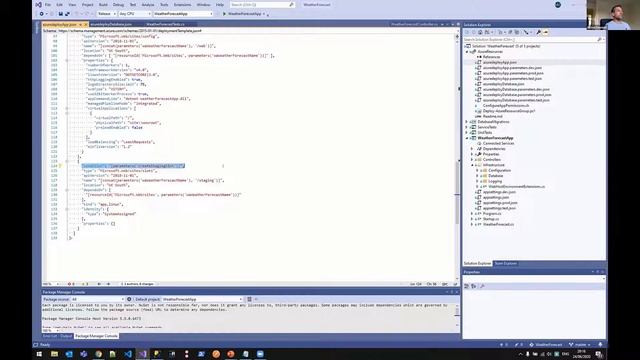Open blue Visual Studio Code taskbar icon
This screenshot has width=640, height=360.
[x=128, y=354]
